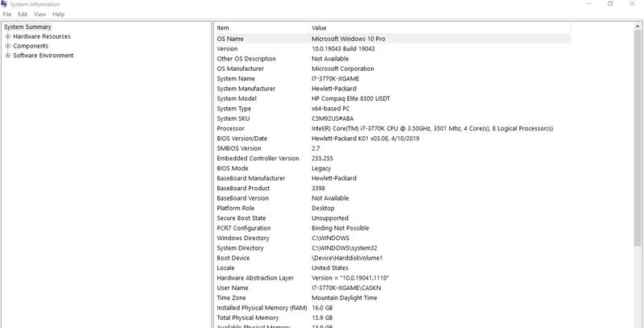
Task: Select the Secure Boot State row
Action: [x=392, y=218]
